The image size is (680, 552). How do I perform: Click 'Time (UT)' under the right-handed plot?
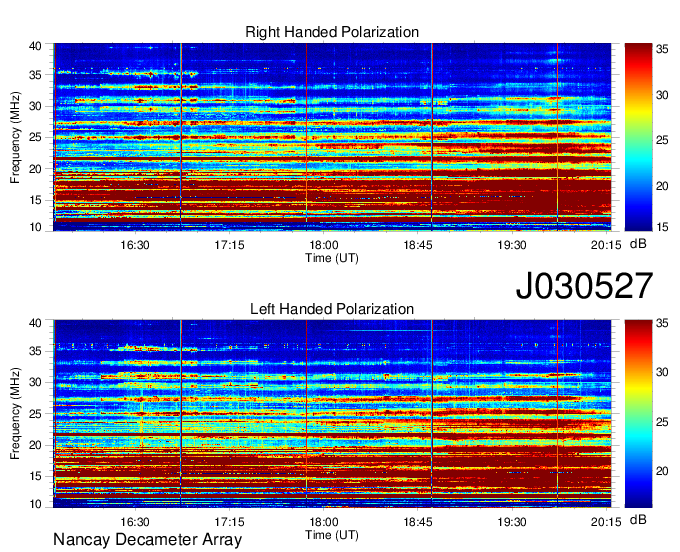point(332,258)
